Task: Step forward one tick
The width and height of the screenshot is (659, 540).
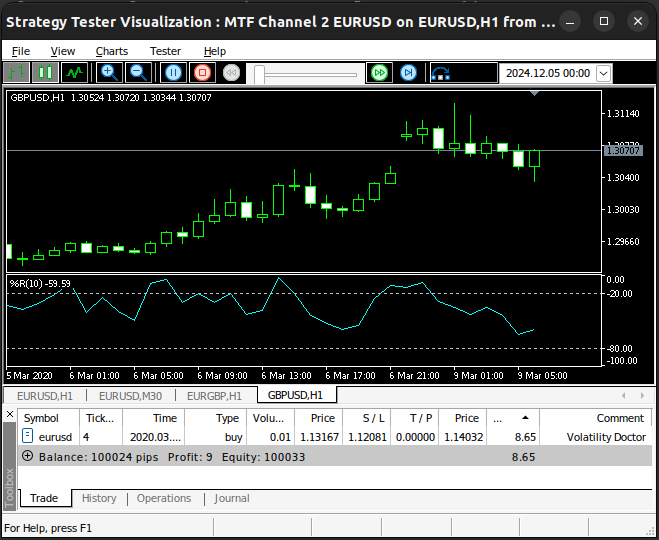Action: [x=408, y=73]
